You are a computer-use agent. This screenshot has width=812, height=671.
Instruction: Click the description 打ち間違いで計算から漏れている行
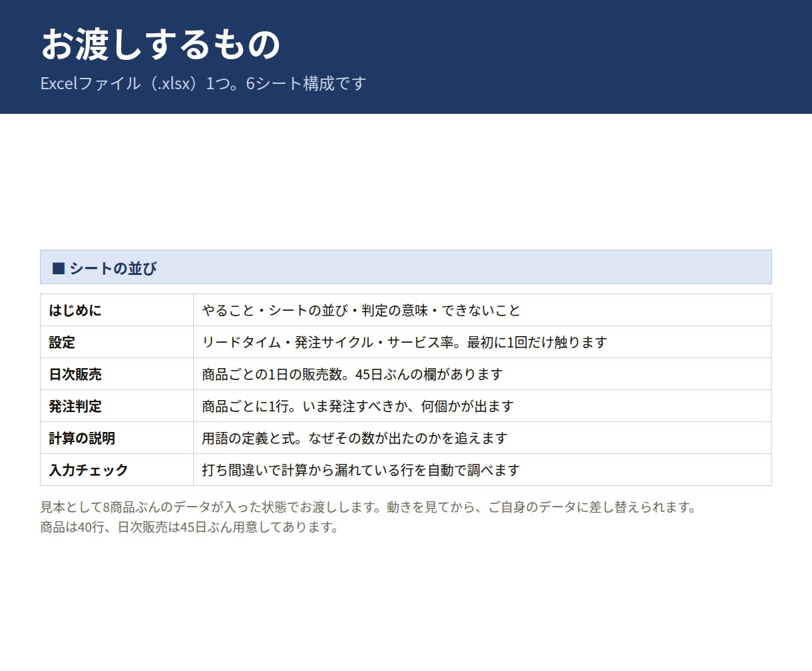[x=361, y=471]
